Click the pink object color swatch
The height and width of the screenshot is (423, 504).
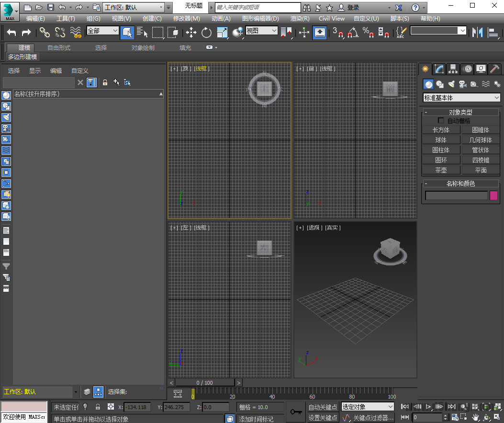(493, 195)
